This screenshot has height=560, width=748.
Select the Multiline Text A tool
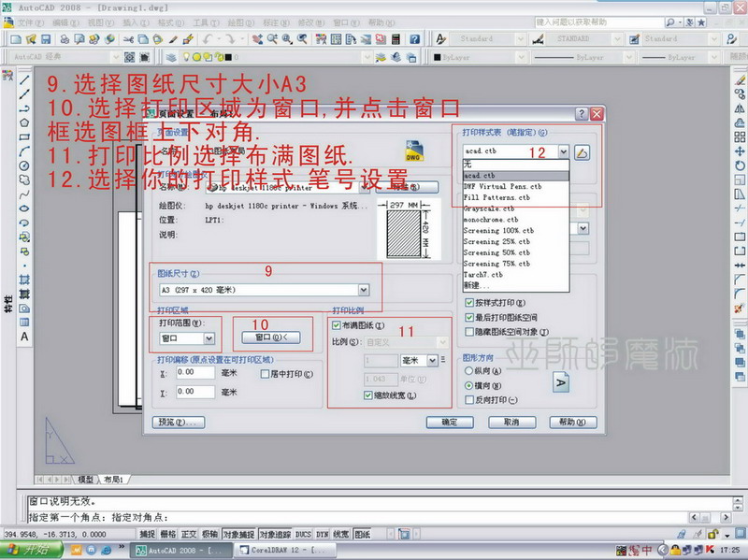click(24, 337)
